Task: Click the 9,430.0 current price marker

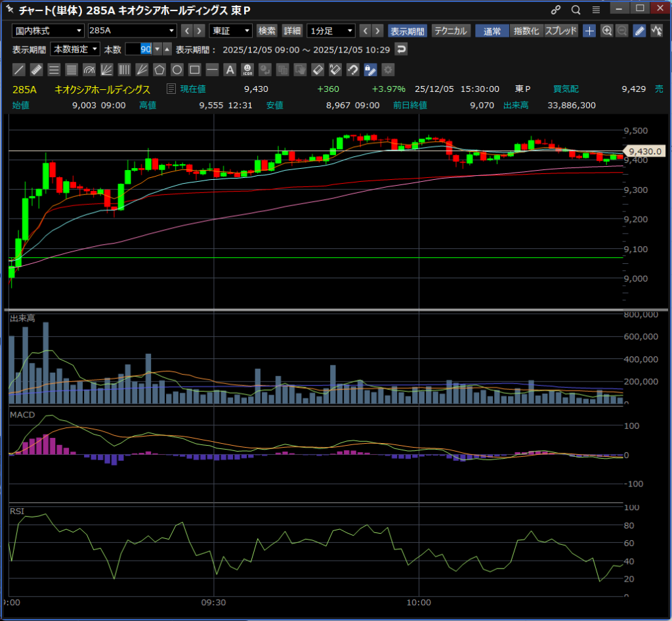Action: click(x=643, y=152)
